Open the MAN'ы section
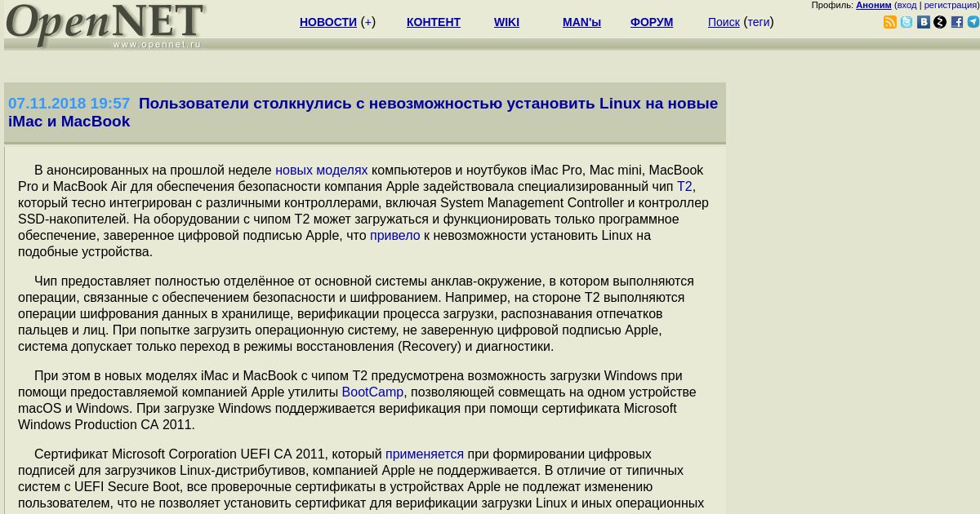Viewport: 980px width, 514px height. tap(581, 22)
